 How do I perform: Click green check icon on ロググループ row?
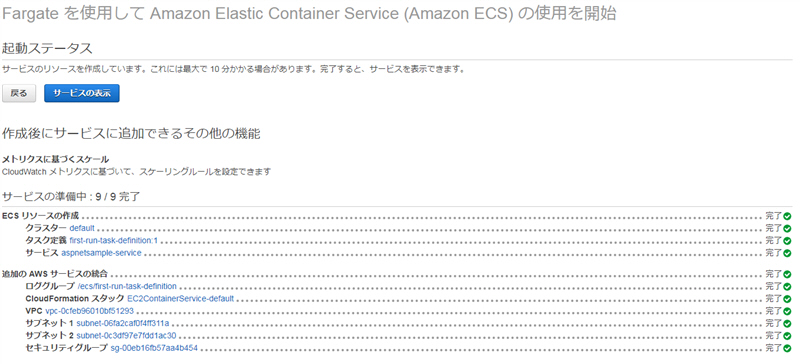(787, 286)
